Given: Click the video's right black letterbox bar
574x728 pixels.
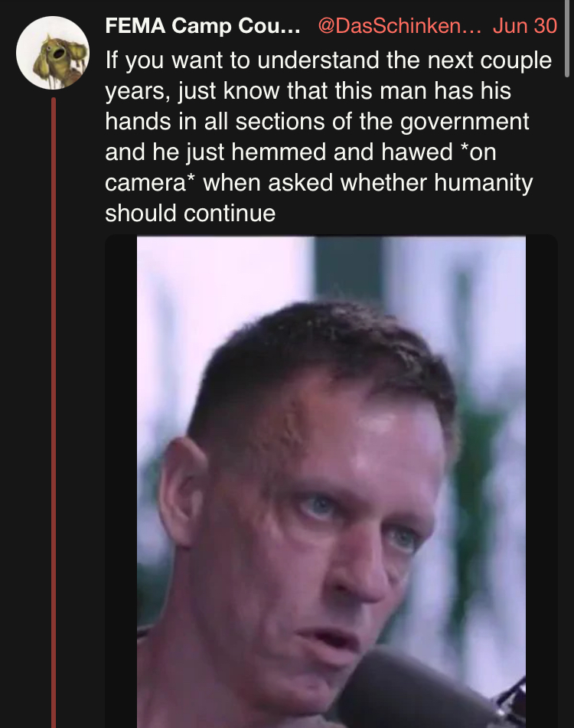Looking at the screenshot, I should coord(542,482).
